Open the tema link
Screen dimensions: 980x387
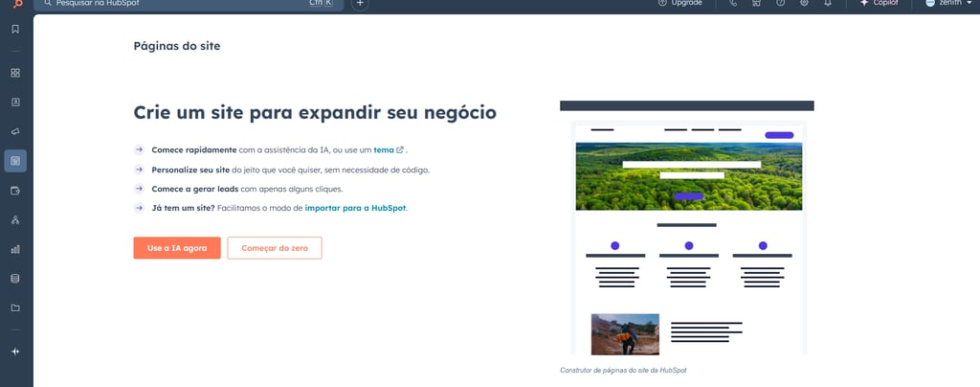tap(389, 150)
